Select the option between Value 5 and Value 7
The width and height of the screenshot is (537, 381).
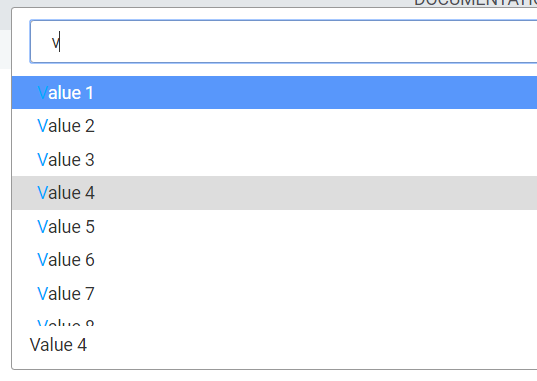click(274, 260)
